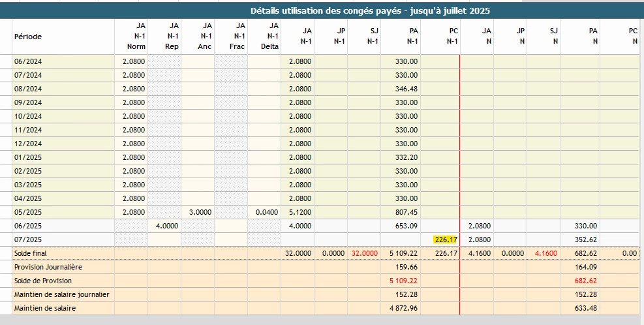Select the 'Provision Journalière' row label
This screenshot has height=325, width=644.
tap(48, 267)
